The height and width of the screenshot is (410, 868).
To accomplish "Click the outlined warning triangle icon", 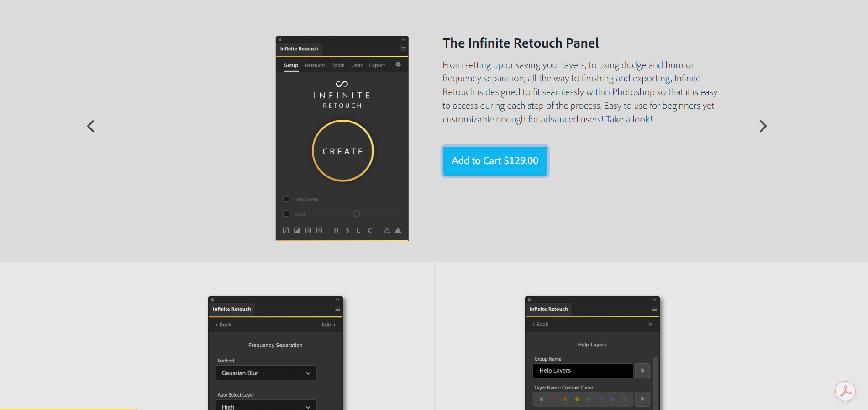I will pyautogui.click(x=387, y=230).
